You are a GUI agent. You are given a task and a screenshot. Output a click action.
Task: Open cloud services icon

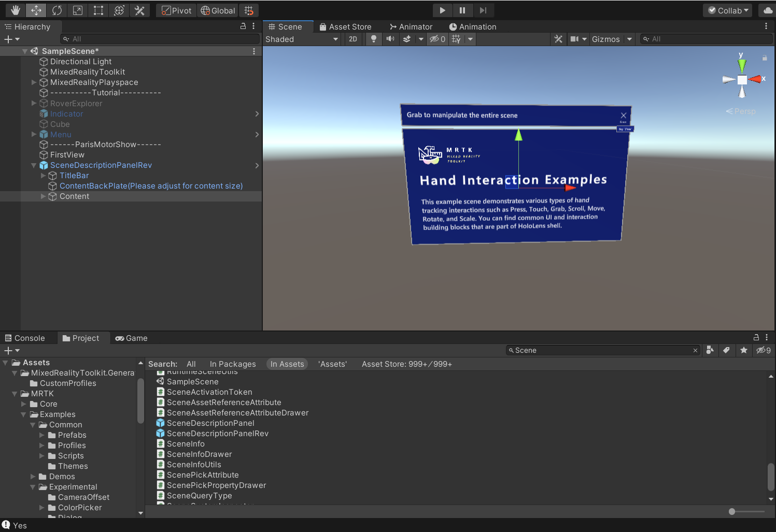768,10
